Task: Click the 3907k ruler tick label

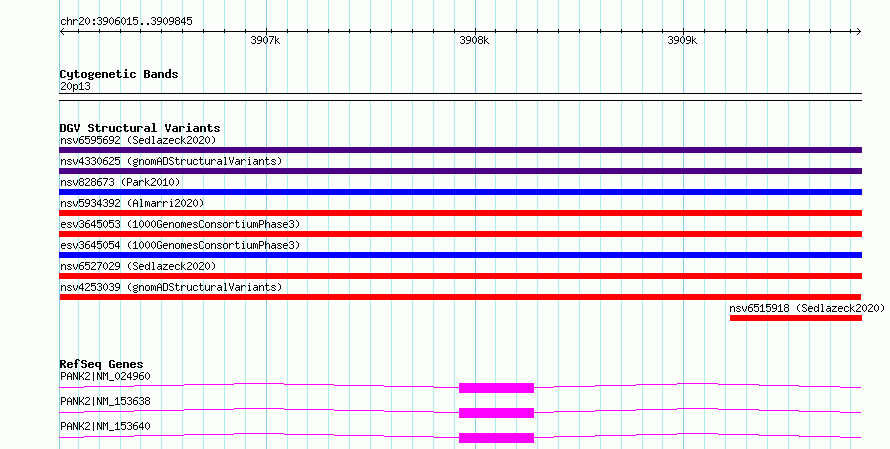Action: coord(265,40)
